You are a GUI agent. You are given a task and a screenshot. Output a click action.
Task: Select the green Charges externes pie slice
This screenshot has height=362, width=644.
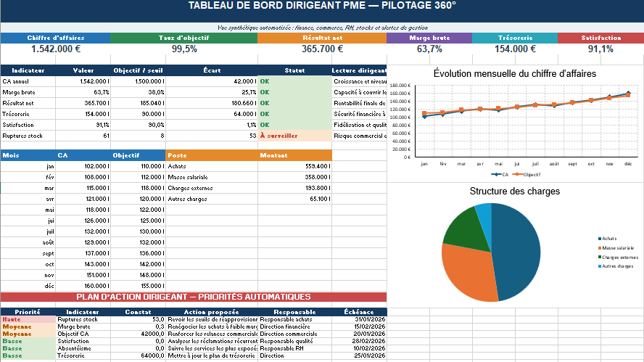(x=468, y=230)
